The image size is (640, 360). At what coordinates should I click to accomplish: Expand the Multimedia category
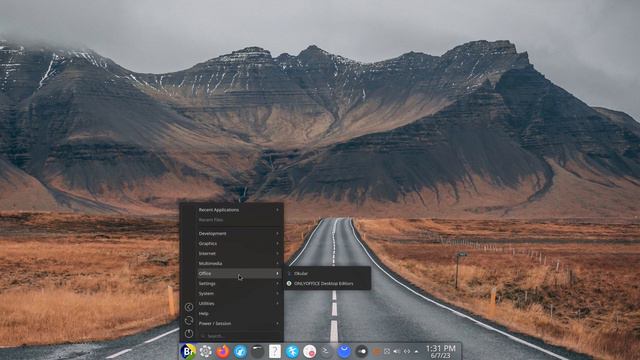pyautogui.click(x=239, y=263)
